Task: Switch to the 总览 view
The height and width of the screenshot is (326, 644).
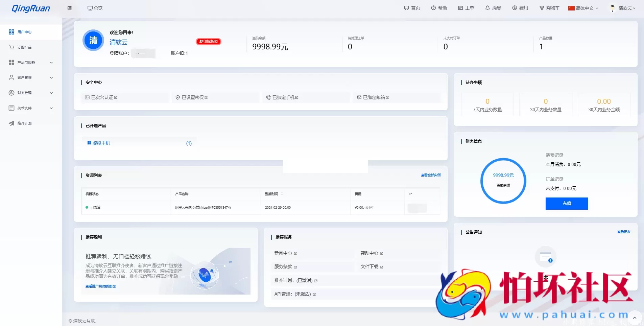Action: (95, 8)
